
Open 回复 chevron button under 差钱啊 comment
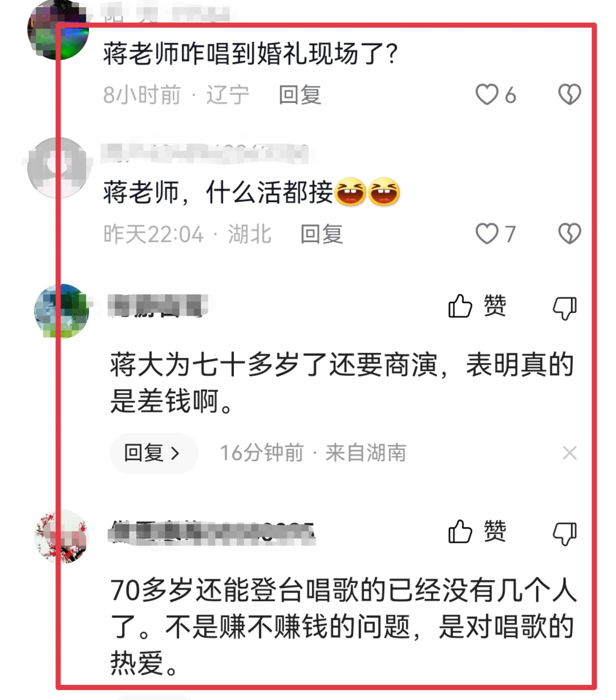point(154,453)
